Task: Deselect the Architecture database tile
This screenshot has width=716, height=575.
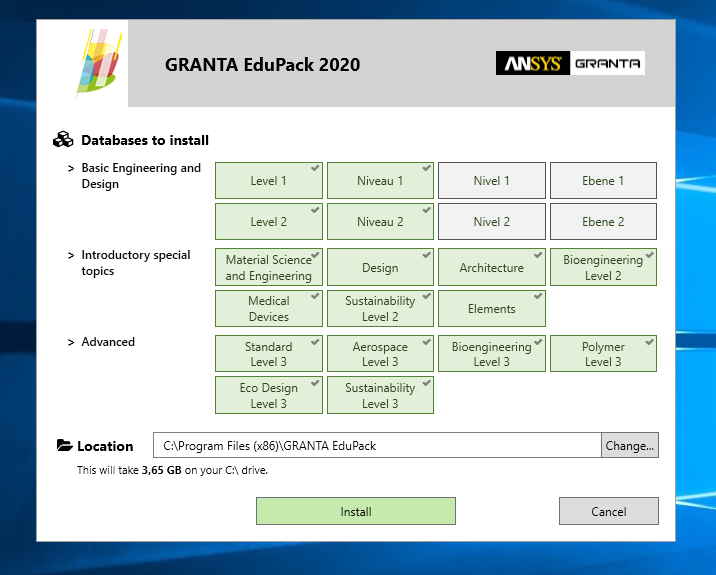Action: (x=491, y=268)
